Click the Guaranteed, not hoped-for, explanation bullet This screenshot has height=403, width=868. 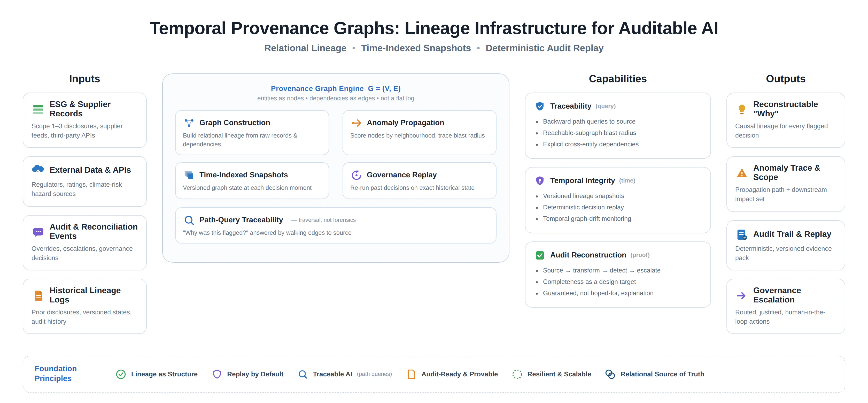tap(598, 293)
